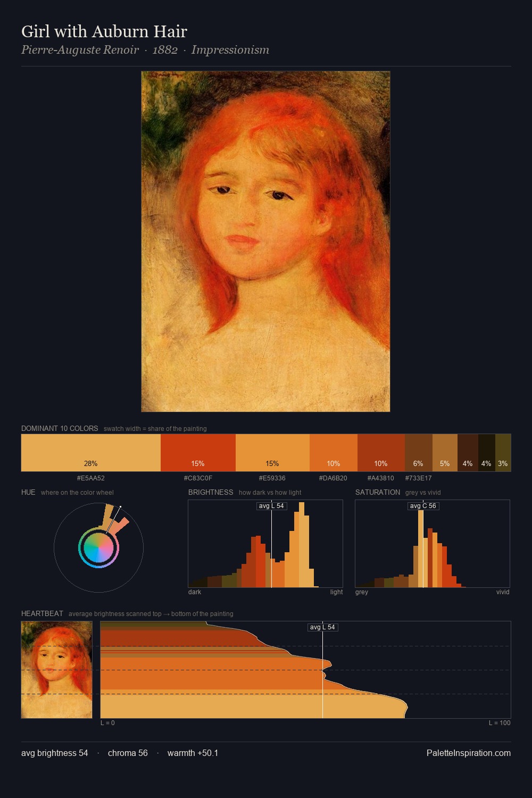Click hex code #C83C0F

(x=198, y=478)
